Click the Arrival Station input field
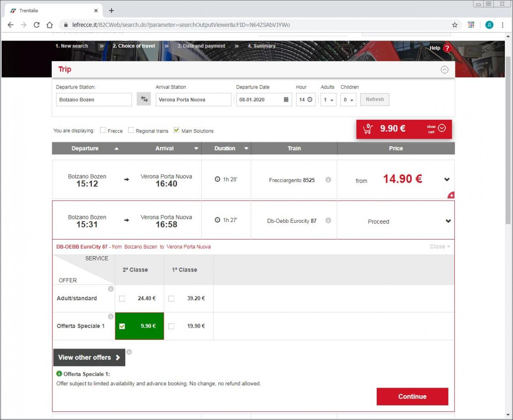This screenshot has width=513, height=420. 194,100
